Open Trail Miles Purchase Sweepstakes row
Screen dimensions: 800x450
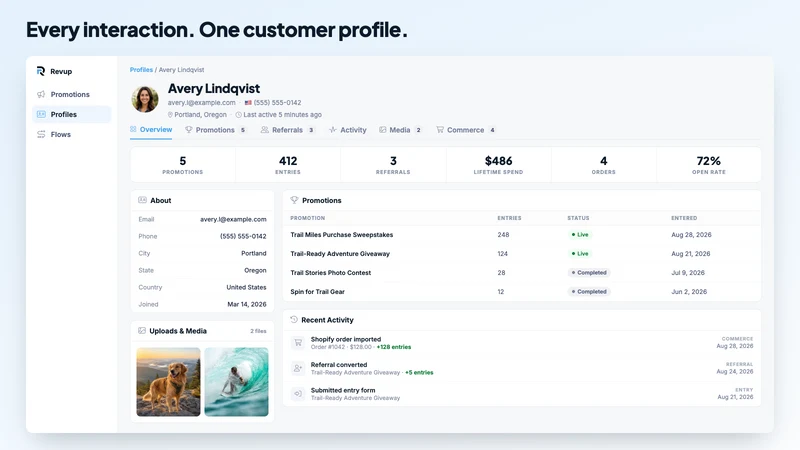(522, 235)
